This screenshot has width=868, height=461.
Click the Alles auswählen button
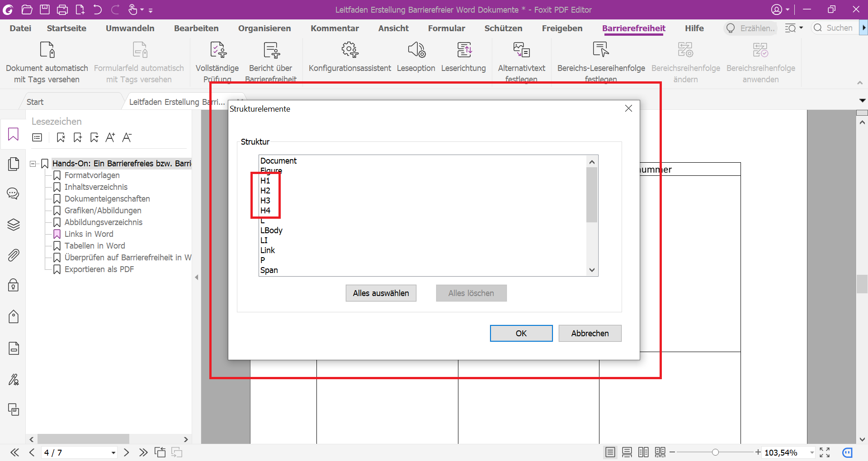coord(381,293)
